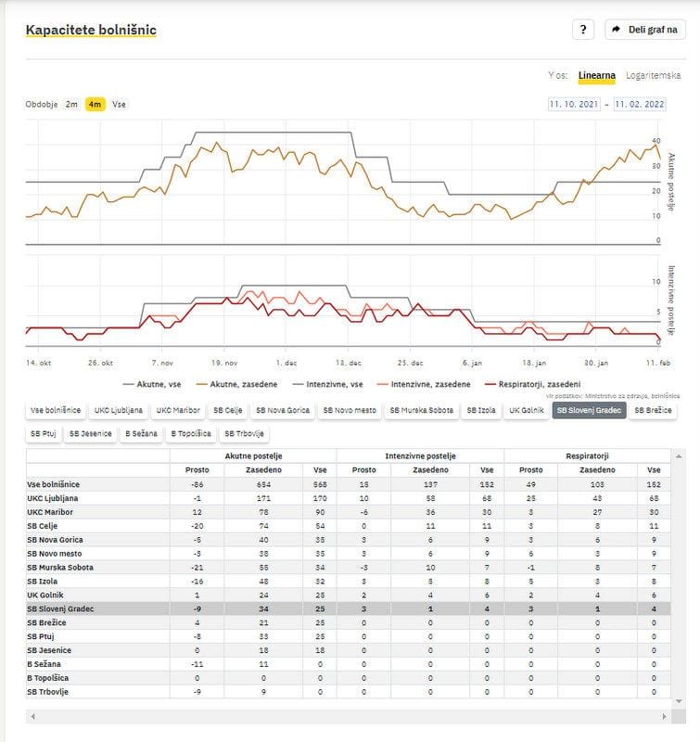Select the Vse period option

point(119,105)
